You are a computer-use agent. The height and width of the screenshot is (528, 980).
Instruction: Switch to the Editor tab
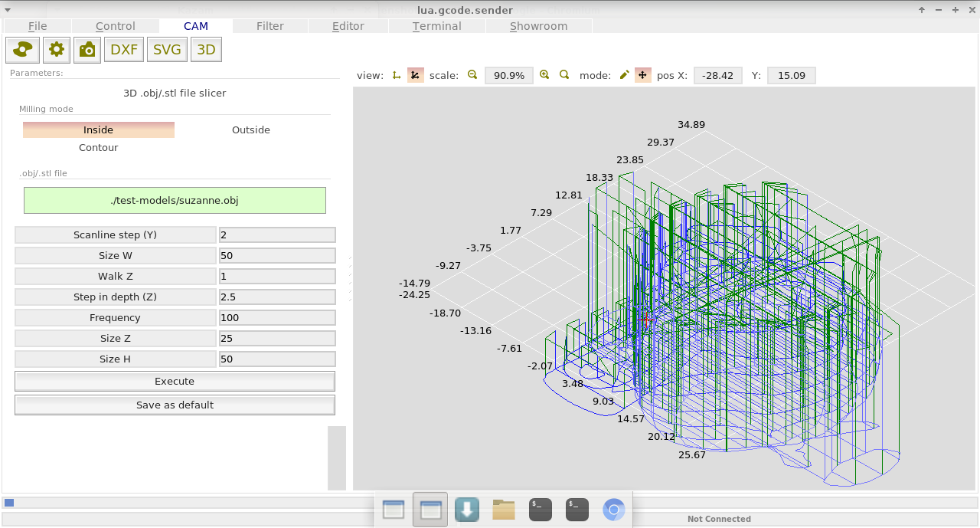(x=348, y=26)
